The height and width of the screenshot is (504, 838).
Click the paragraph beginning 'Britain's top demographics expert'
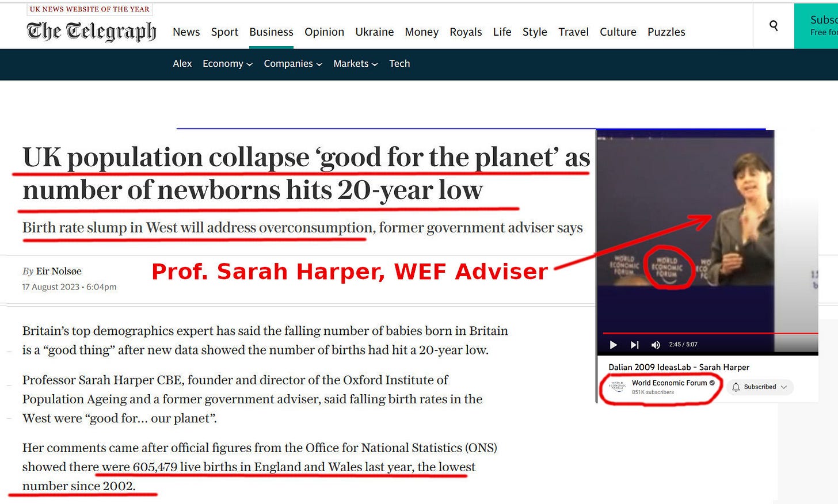point(265,340)
